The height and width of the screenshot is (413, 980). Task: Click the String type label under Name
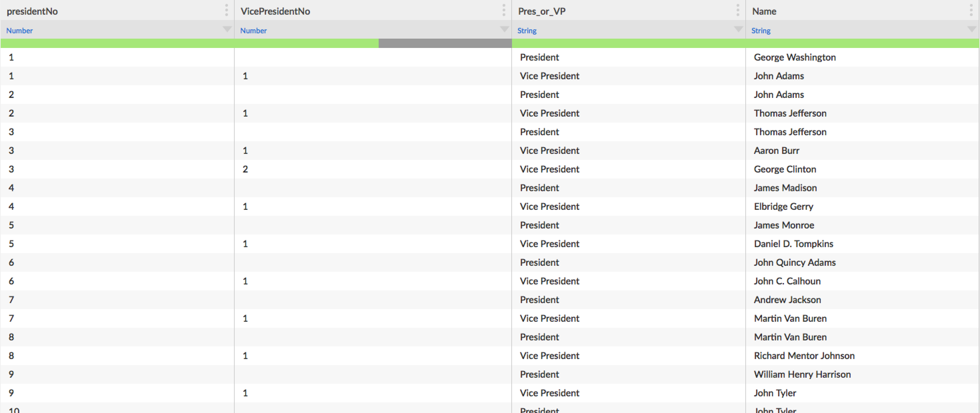[760, 31]
